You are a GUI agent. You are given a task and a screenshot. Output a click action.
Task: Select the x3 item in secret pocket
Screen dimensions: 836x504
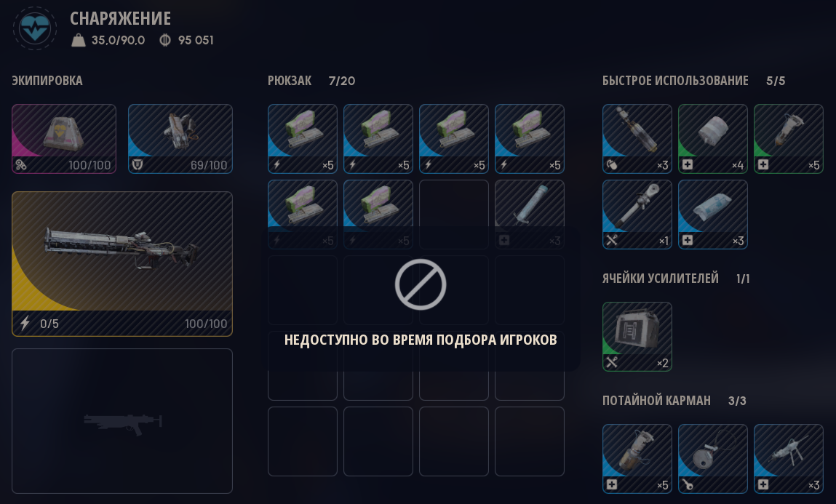[789, 459]
